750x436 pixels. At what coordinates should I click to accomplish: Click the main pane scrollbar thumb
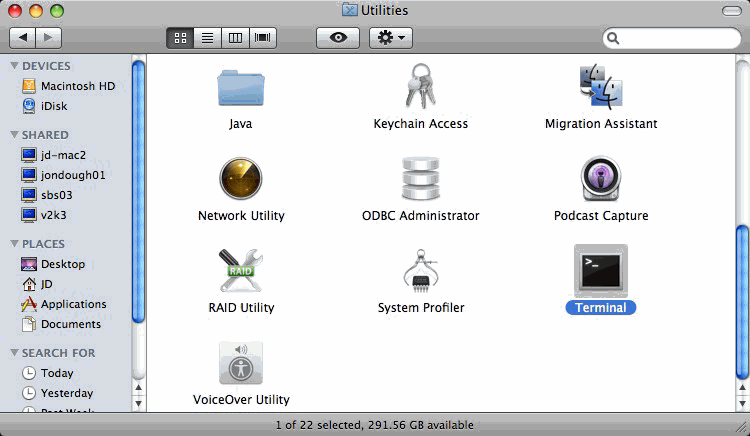click(742, 302)
